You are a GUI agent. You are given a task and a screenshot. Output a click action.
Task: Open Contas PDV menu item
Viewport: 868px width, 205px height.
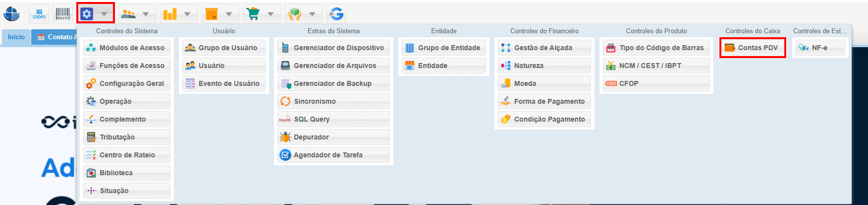click(x=753, y=48)
